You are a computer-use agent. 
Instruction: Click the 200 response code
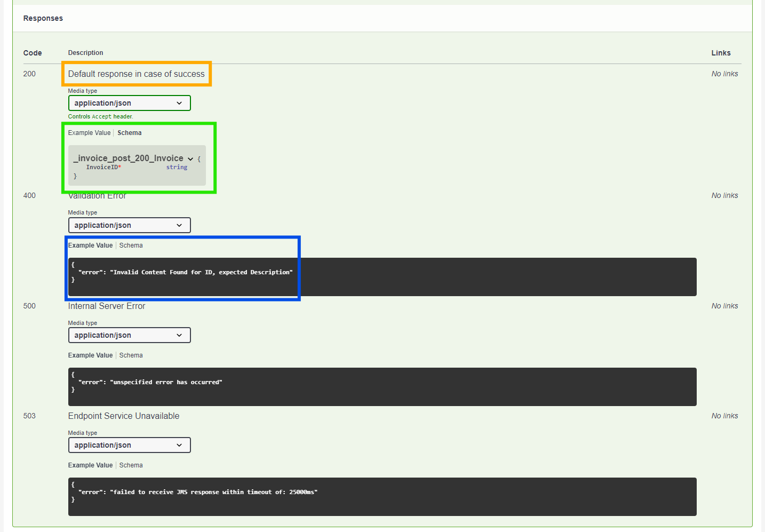tap(29, 73)
